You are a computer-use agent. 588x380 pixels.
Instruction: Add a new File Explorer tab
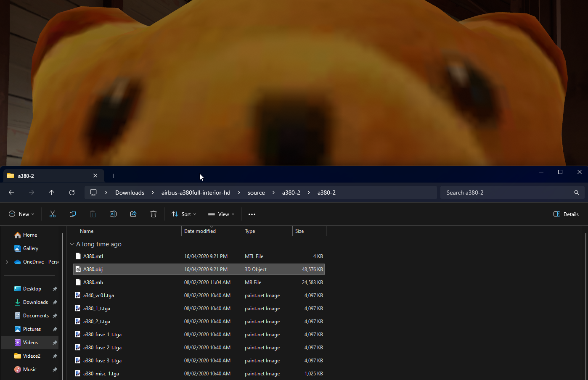tap(114, 176)
